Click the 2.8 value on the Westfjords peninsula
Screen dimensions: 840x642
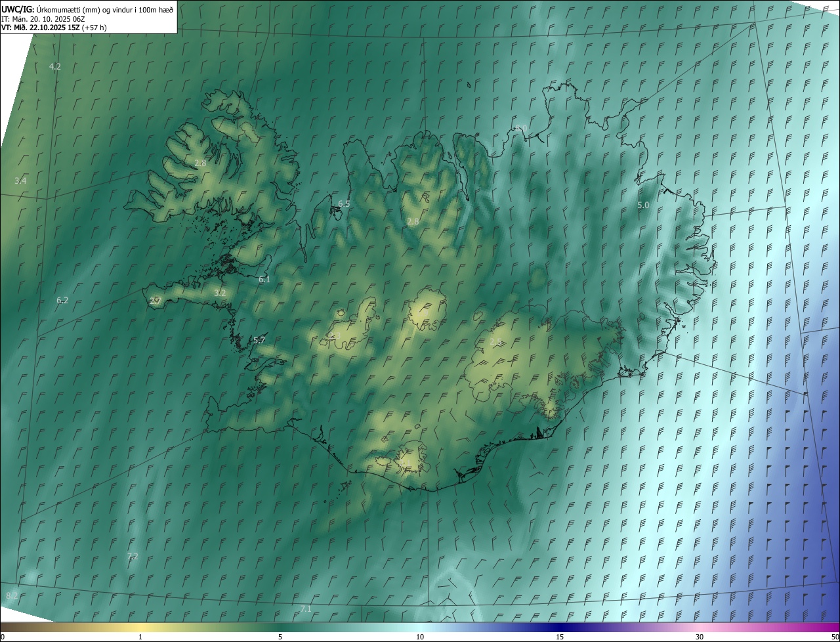pos(201,163)
